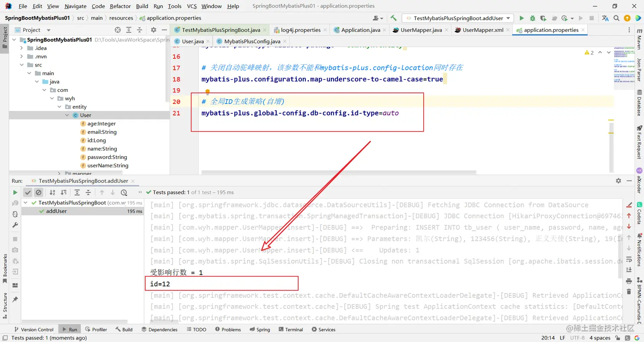Open Problems tool window
Image resolution: width=644 pixels, height=342 pixels.
tap(228, 329)
